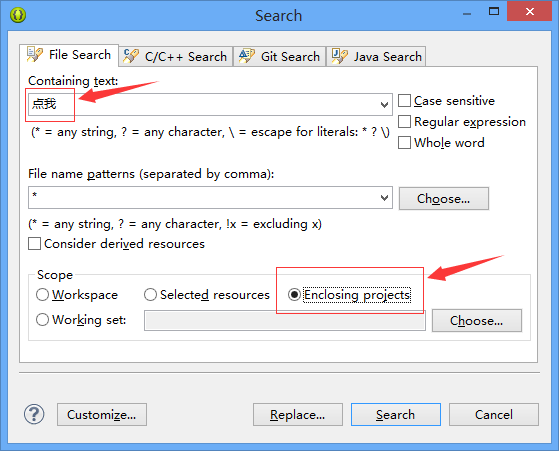Expand the File name patterns dropdown arrow
The height and width of the screenshot is (451, 559).
coord(384,198)
